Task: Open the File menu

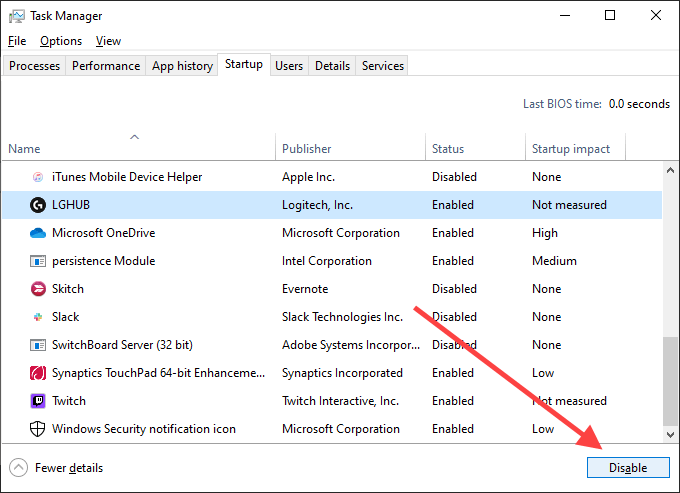Action: 17,41
